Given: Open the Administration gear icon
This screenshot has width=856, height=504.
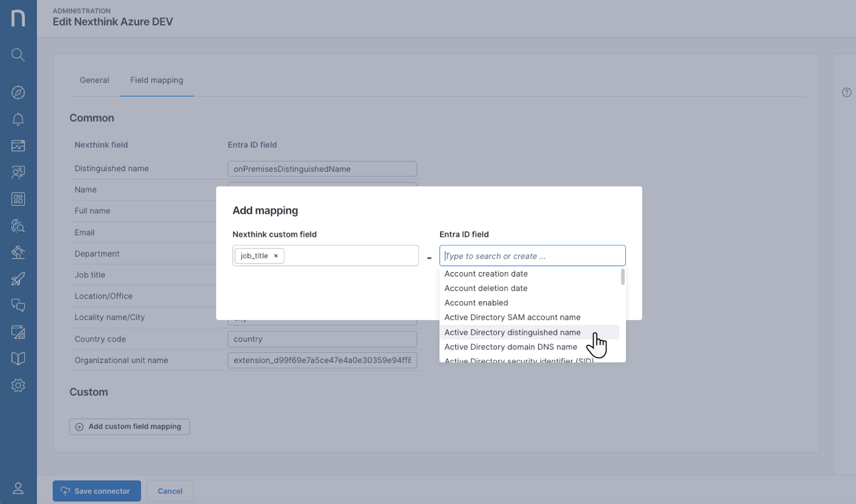Looking at the screenshot, I should click(18, 385).
